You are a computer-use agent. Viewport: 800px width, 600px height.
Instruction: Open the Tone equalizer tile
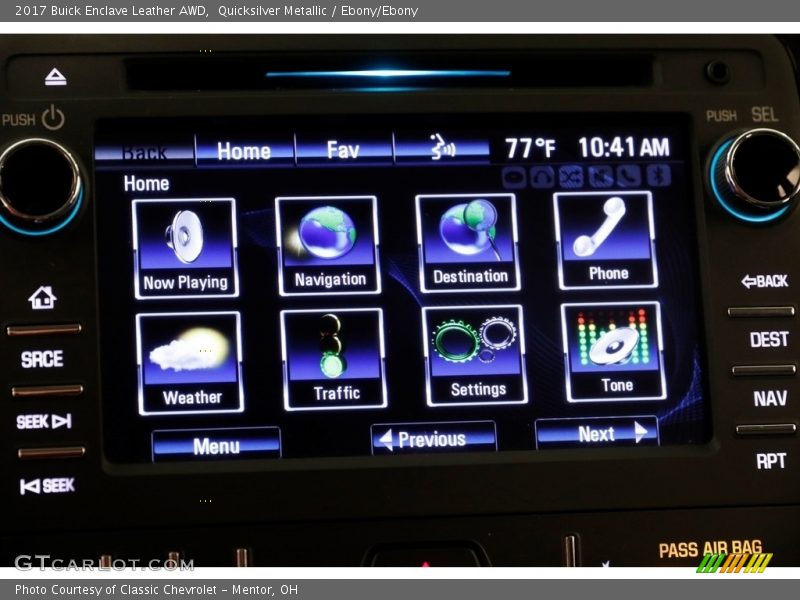pyautogui.click(x=614, y=352)
